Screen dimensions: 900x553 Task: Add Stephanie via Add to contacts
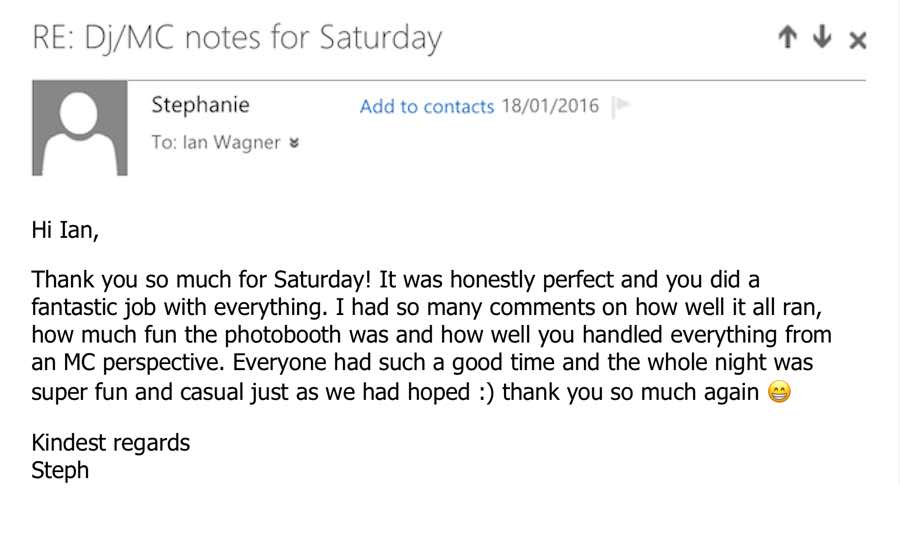(427, 107)
